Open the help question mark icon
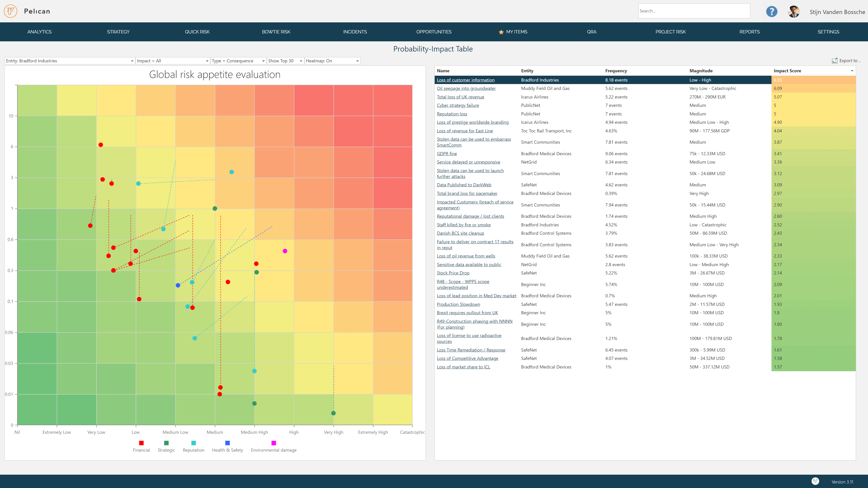868x488 pixels. (771, 12)
